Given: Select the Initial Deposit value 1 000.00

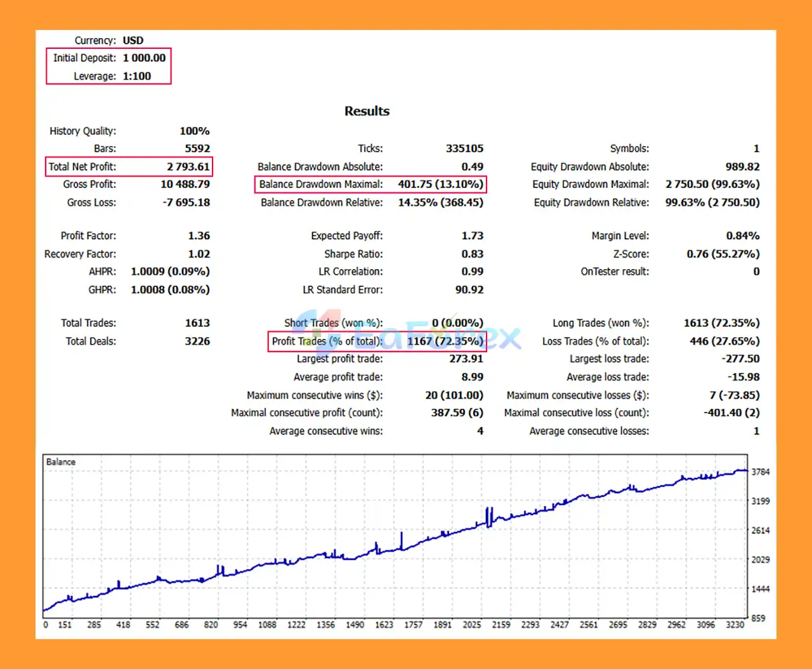Looking at the screenshot, I should pyautogui.click(x=144, y=58).
